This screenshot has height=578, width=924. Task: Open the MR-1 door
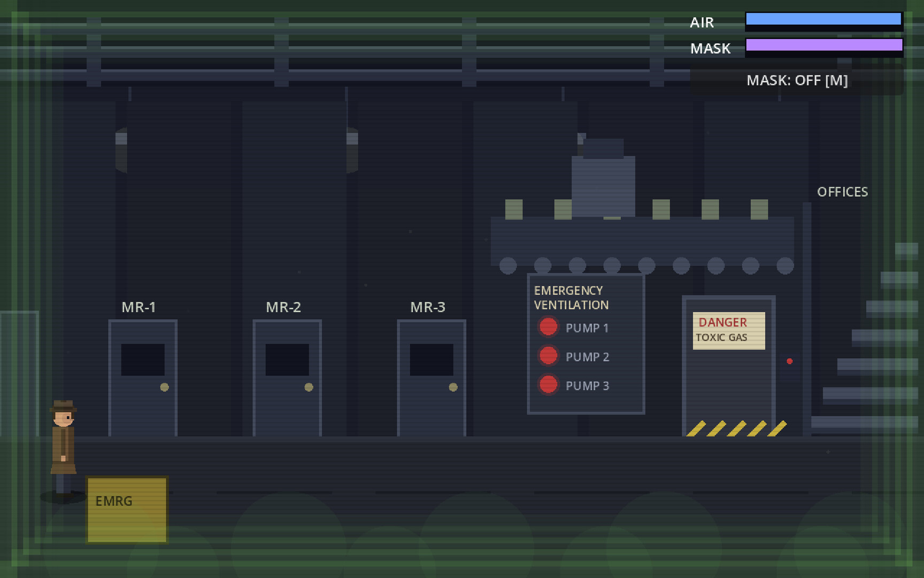click(x=143, y=378)
